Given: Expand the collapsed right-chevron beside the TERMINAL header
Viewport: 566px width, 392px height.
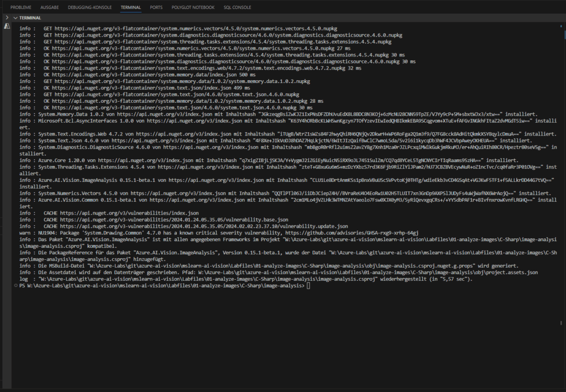Looking at the screenshot, I should point(7,17).
